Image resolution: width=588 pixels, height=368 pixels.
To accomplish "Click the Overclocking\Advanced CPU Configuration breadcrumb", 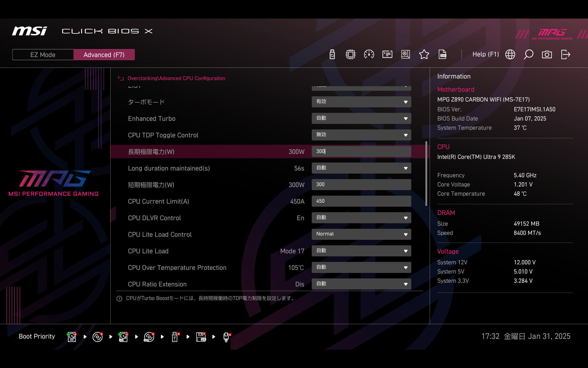I will click(176, 78).
